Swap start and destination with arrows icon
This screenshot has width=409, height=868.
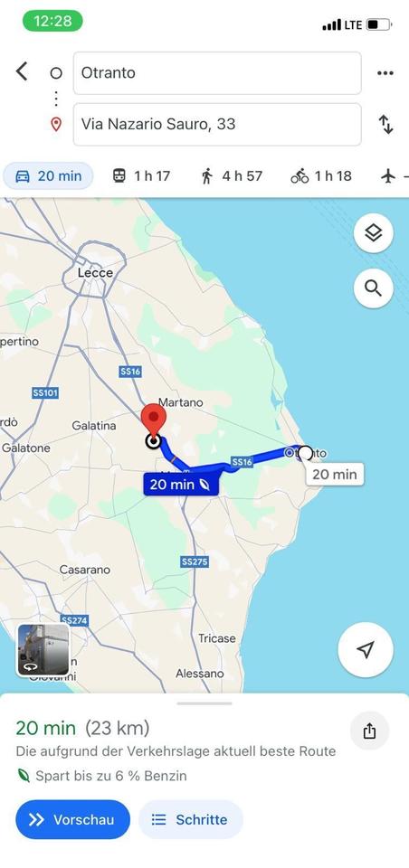385,124
